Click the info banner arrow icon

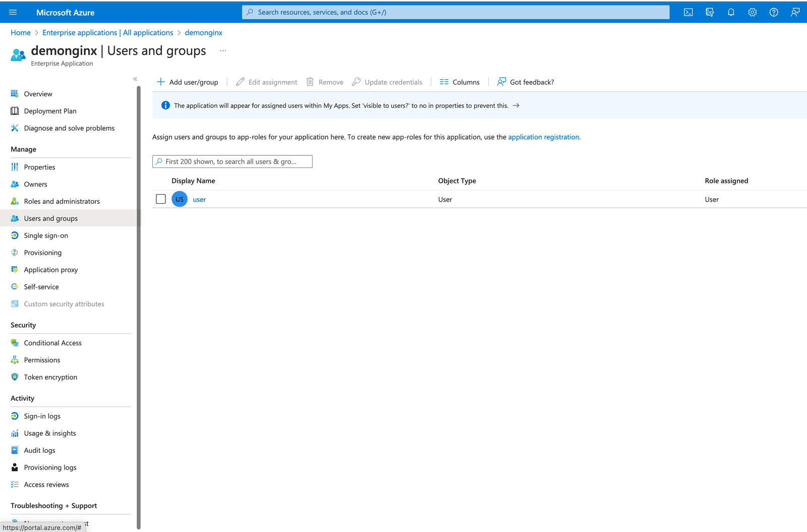click(x=516, y=106)
